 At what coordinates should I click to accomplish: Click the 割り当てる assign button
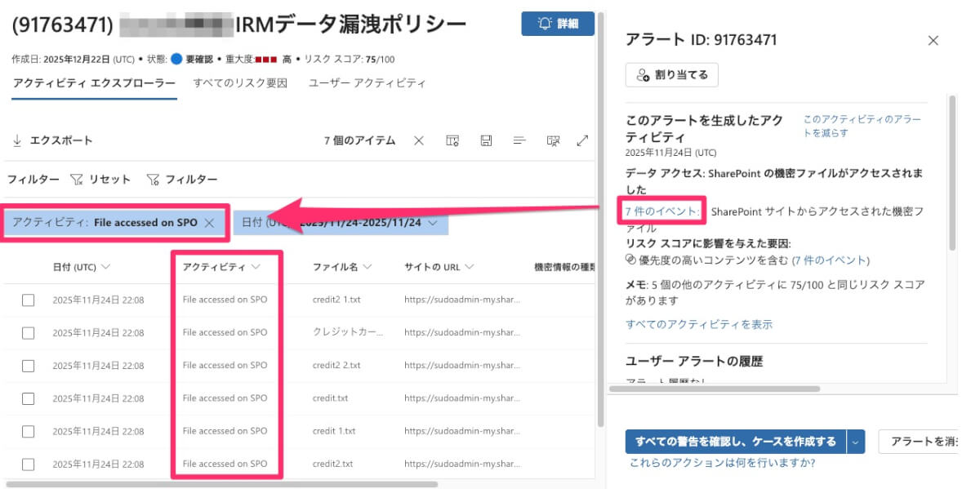click(671, 75)
